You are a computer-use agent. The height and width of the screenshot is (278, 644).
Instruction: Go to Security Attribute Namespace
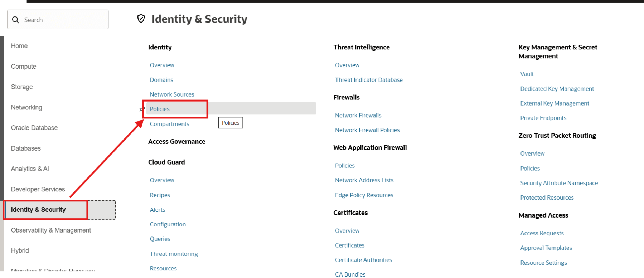tap(559, 183)
